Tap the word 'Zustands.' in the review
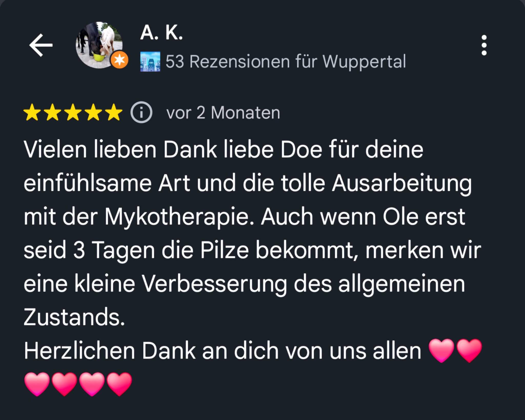The width and height of the screenshot is (525, 420). pos(74,317)
